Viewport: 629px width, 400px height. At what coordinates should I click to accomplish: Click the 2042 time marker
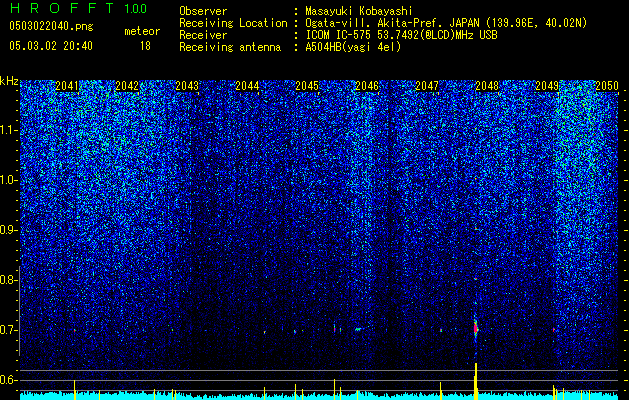click(x=127, y=86)
